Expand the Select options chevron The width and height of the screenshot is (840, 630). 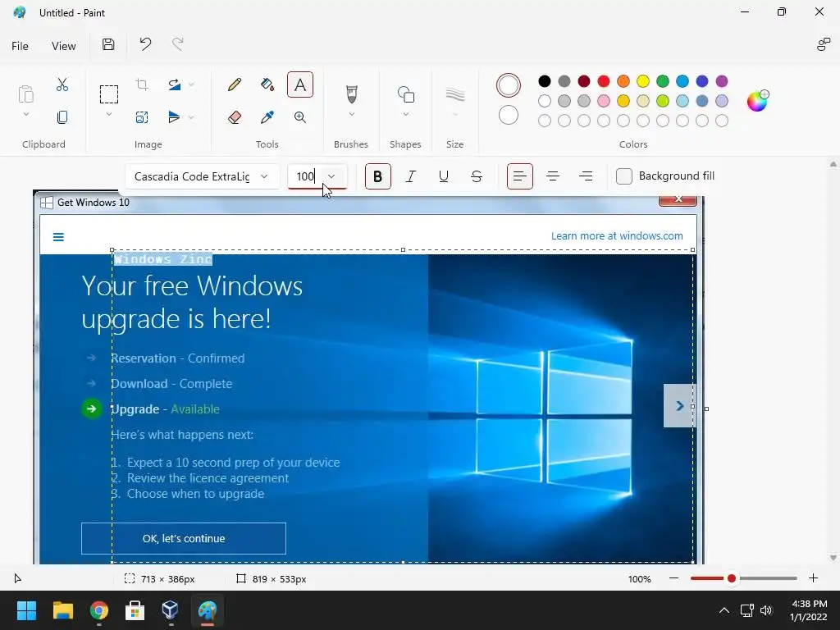[109, 114]
